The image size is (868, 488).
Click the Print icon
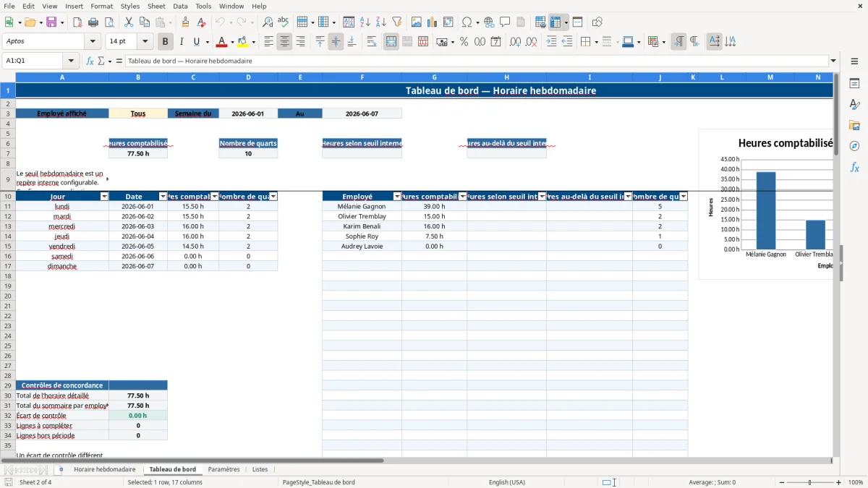[93, 22]
